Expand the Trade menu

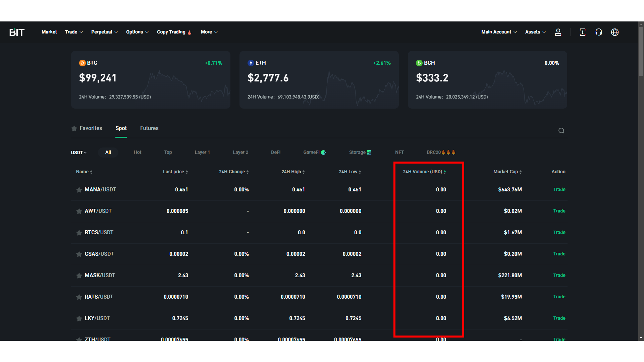click(74, 32)
